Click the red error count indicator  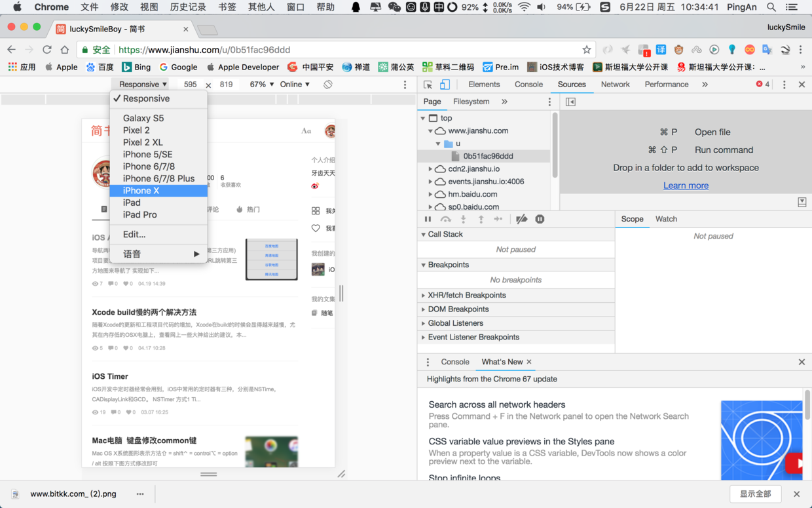pos(763,85)
